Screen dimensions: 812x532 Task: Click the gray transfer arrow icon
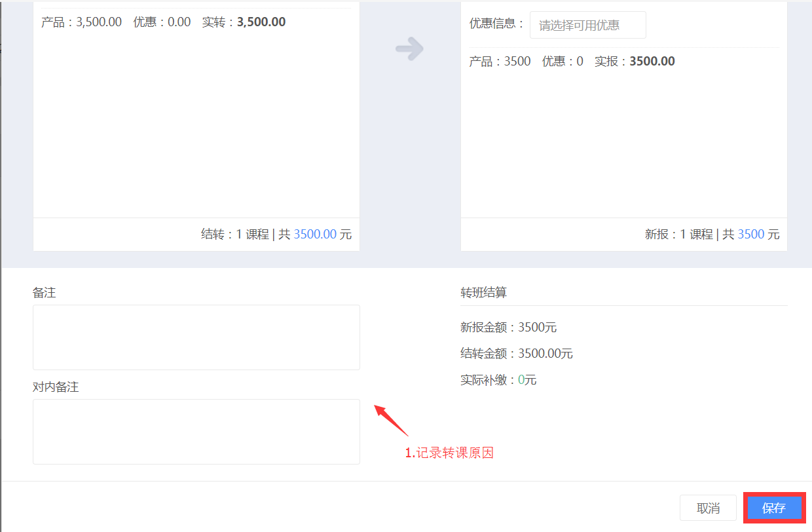click(x=410, y=48)
